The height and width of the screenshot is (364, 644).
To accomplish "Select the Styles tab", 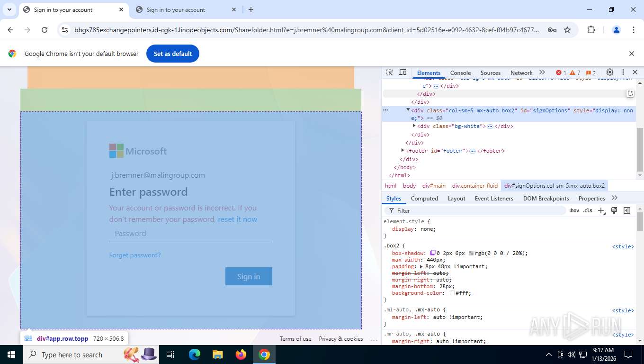I will 394,199.
